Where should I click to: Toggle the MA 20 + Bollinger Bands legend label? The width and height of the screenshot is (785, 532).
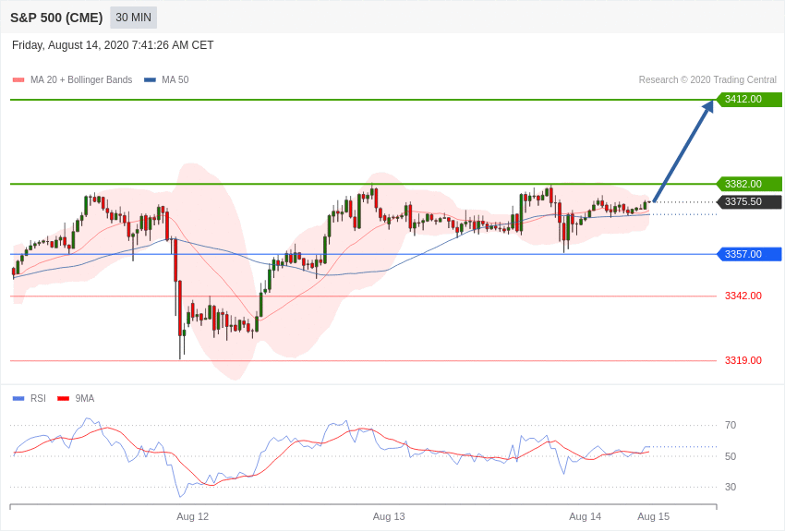click(x=81, y=80)
